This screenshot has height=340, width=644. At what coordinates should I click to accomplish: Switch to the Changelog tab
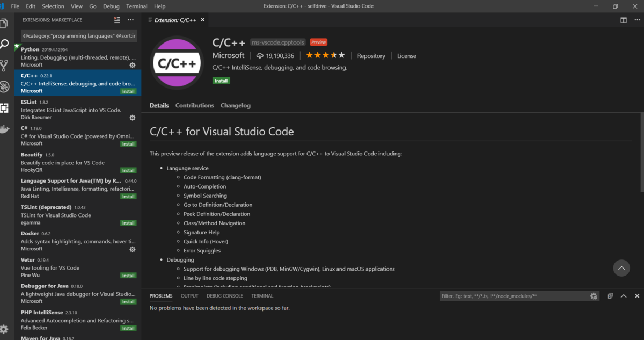click(x=236, y=105)
